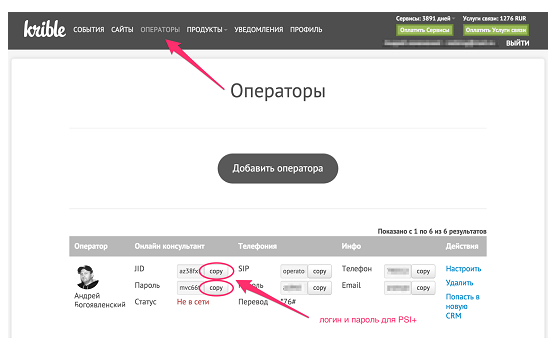Screen dimensions: 560x362
Task: Click the Не в сети status text
Action: [x=193, y=302]
